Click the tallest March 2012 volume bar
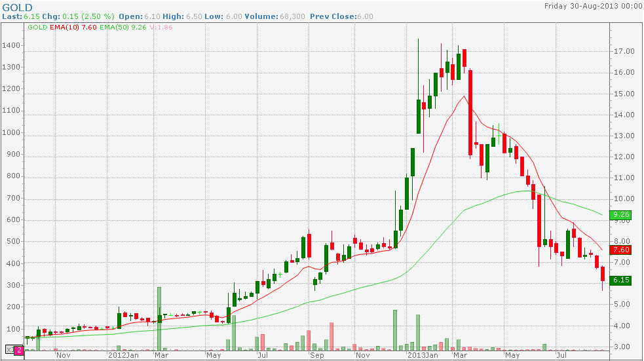 [159, 318]
